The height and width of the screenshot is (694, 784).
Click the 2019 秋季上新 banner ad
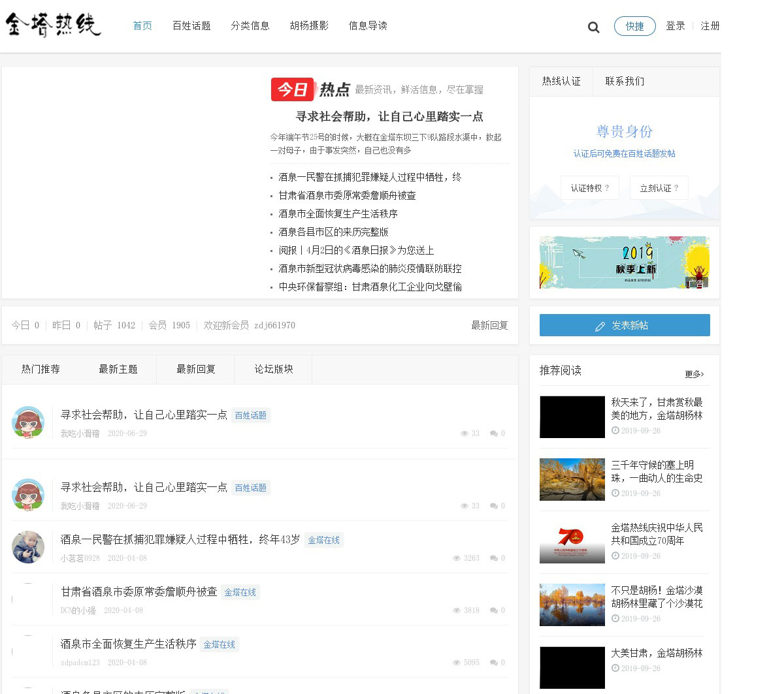click(x=624, y=262)
